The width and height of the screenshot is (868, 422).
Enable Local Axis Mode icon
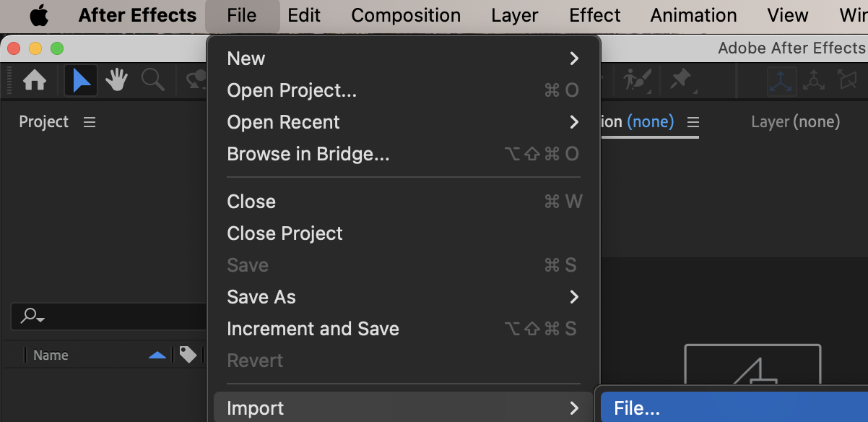point(781,80)
